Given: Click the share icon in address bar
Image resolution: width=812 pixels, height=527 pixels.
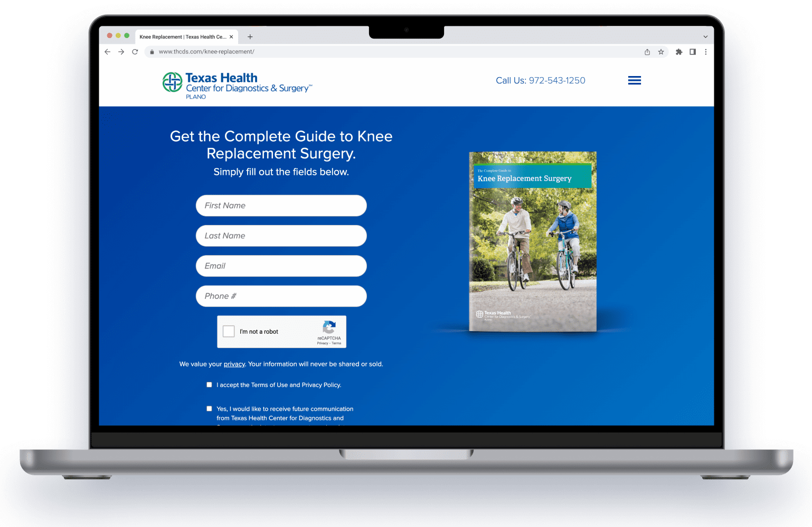Looking at the screenshot, I should [x=647, y=52].
